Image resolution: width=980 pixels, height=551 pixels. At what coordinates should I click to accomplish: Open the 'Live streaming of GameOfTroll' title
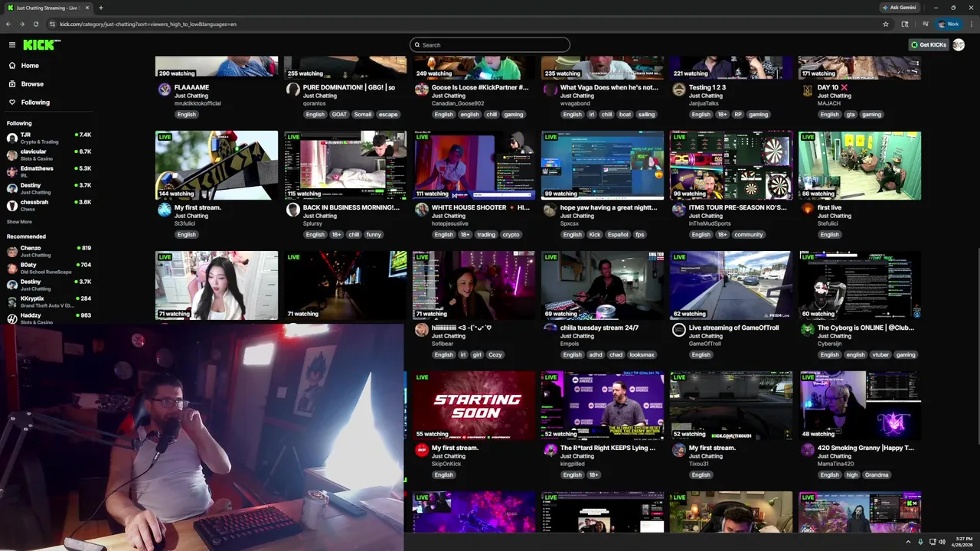pos(733,328)
